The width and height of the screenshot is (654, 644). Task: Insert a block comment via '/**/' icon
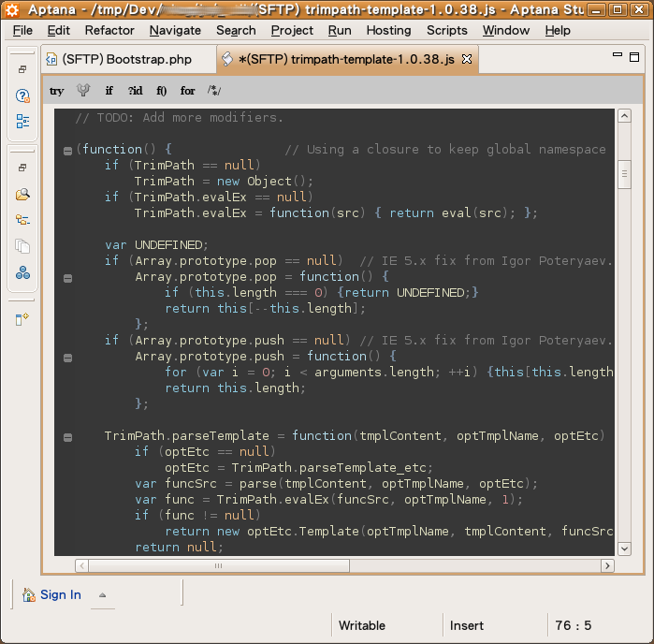pos(214,90)
